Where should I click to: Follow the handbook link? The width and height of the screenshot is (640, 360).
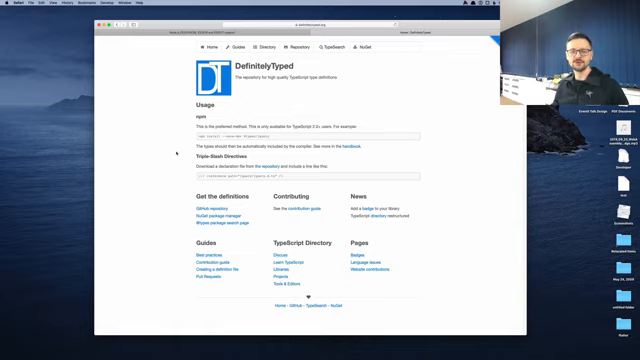(351, 147)
